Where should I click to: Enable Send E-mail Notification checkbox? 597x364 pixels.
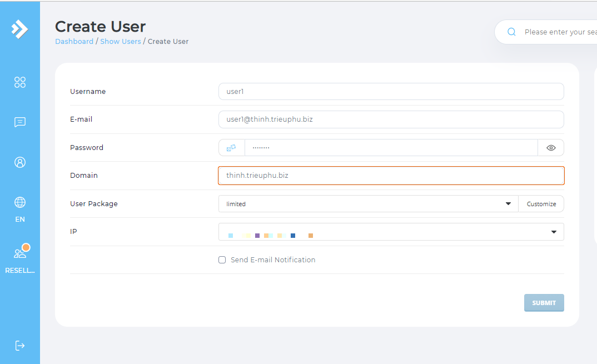pos(222,260)
